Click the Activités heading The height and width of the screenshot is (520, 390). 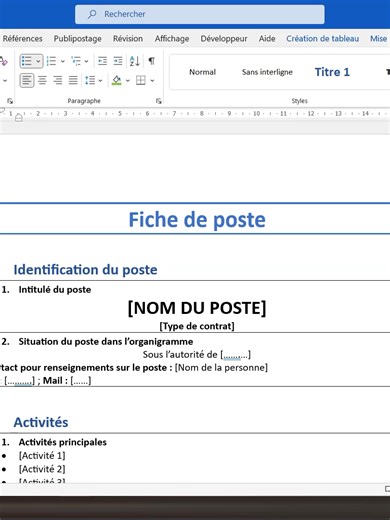(41, 422)
